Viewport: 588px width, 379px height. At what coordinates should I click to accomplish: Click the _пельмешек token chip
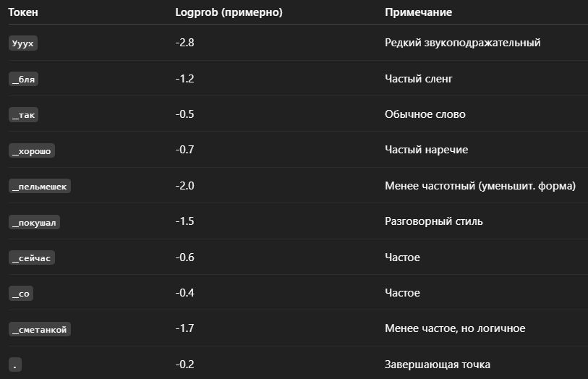coord(40,187)
